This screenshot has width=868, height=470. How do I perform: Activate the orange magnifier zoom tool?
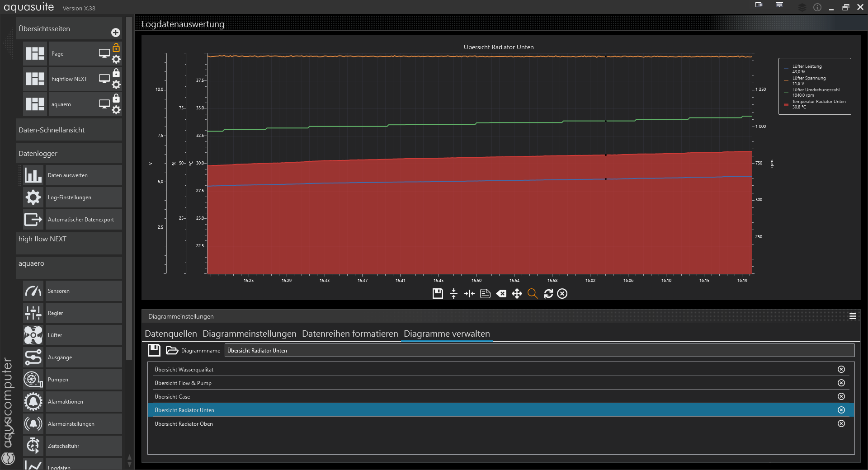coord(533,294)
